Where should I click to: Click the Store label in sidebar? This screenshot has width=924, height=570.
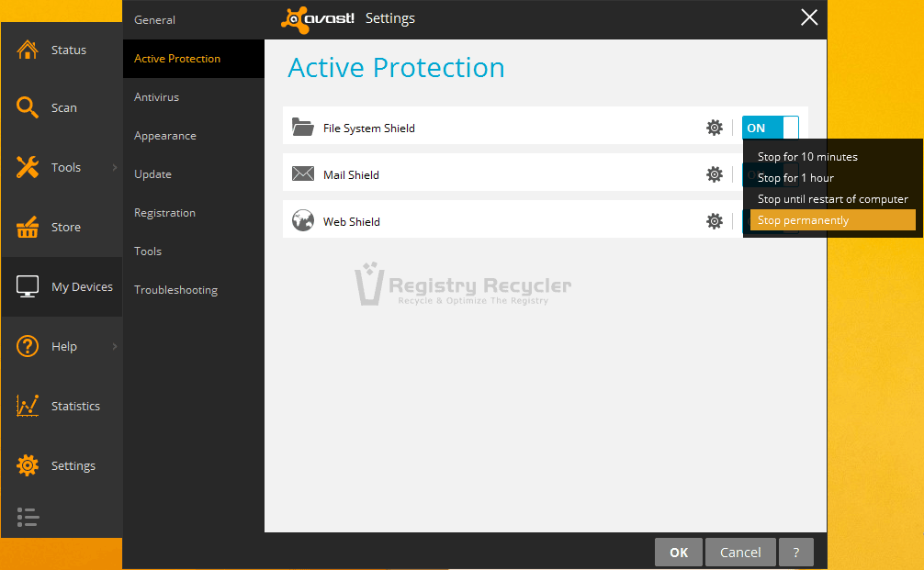click(66, 227)
